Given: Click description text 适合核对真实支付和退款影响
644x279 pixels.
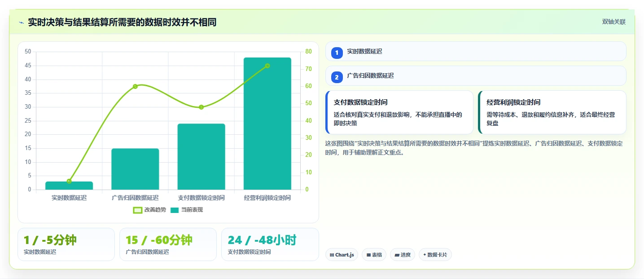Looking at the screenshot, I should [x=398, y=119].
